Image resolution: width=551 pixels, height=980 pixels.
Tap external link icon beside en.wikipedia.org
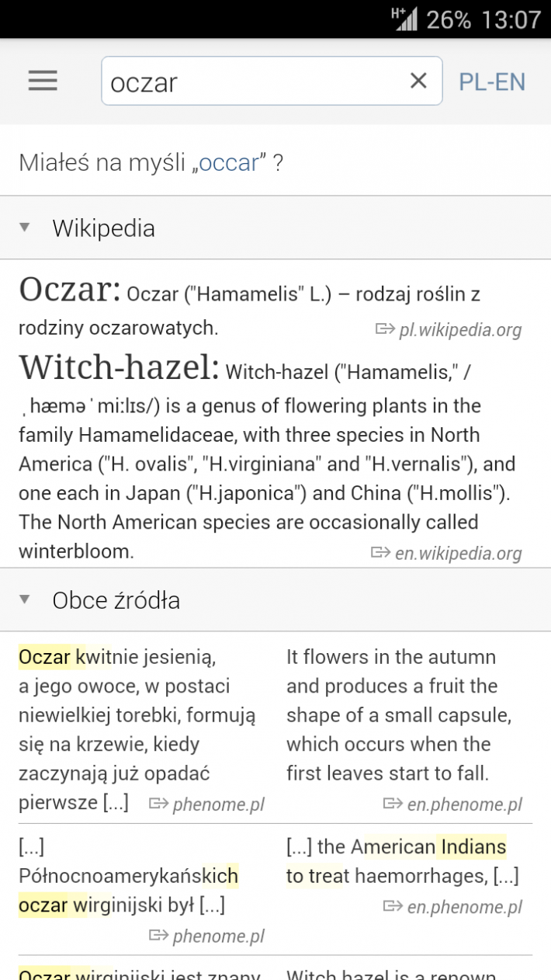coord(381,552)
